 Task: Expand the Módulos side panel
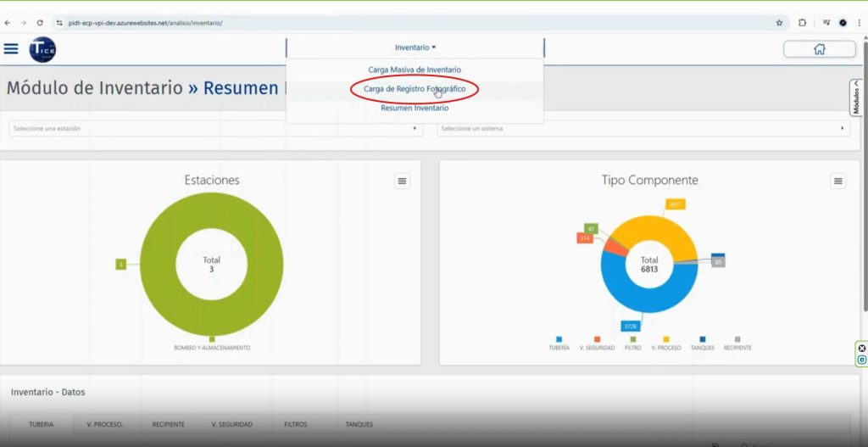click(856, 98)
